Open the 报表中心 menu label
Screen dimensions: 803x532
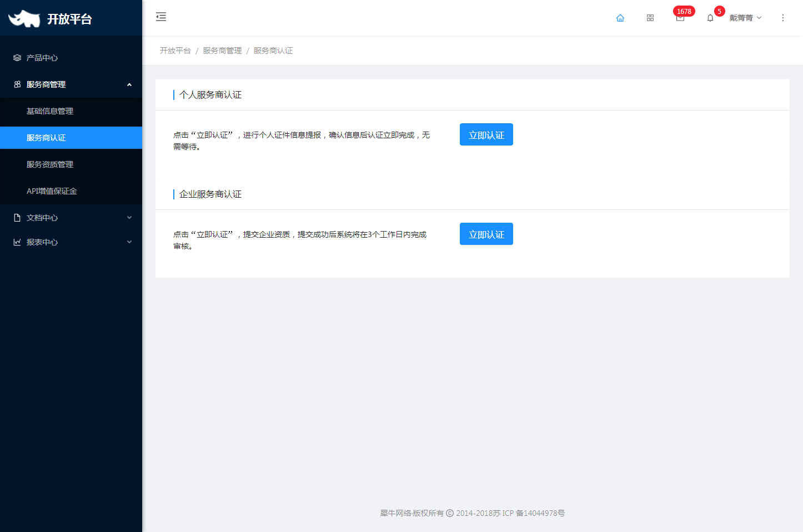click(42, 242)
